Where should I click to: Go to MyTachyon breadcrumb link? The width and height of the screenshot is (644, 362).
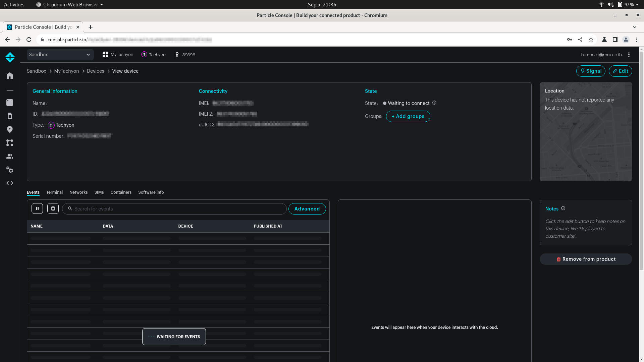click(66, 71)
